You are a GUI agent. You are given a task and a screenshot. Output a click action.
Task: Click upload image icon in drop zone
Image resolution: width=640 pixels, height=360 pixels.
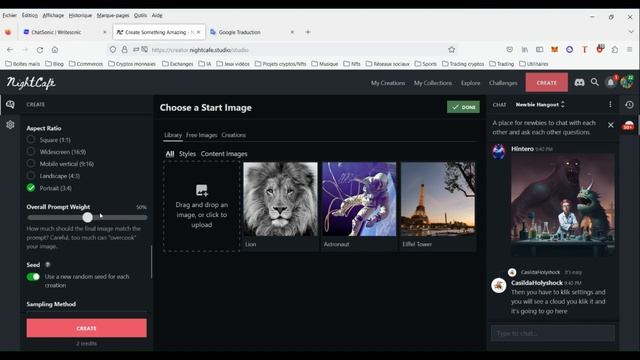coord(202,190)
